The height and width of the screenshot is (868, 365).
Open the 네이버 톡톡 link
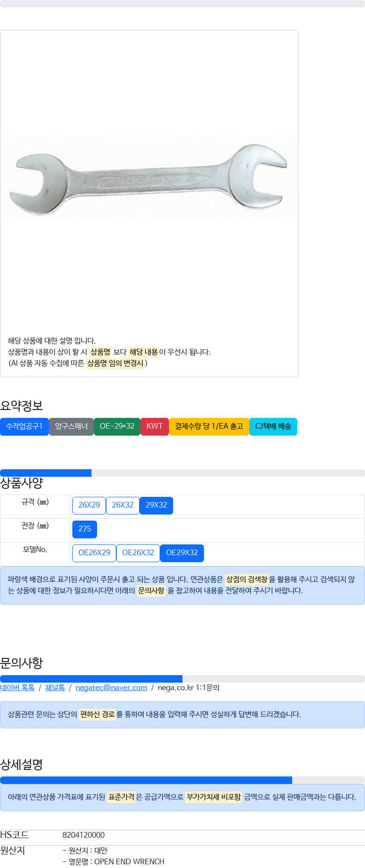point(17,688)
